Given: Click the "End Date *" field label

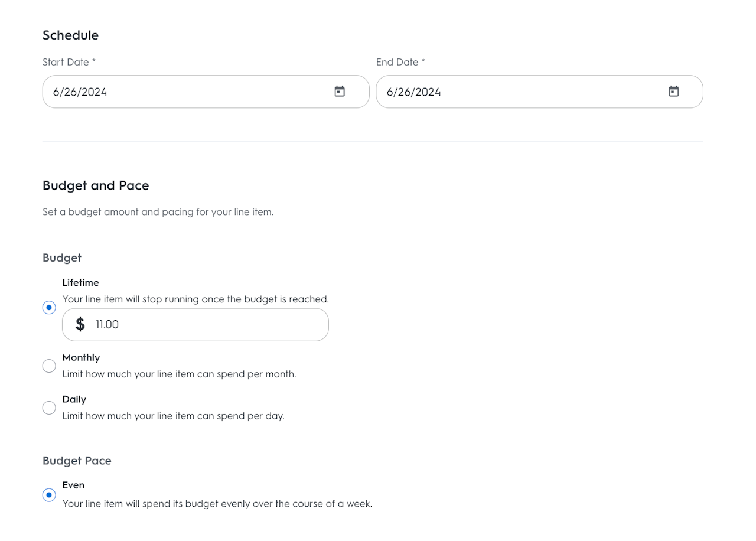Looking at the screenshot, I should pyautogui.click(x=400, y=62).
